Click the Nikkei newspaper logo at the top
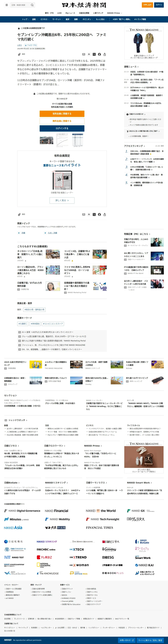168x644 pixels. [x=84, y=5]
